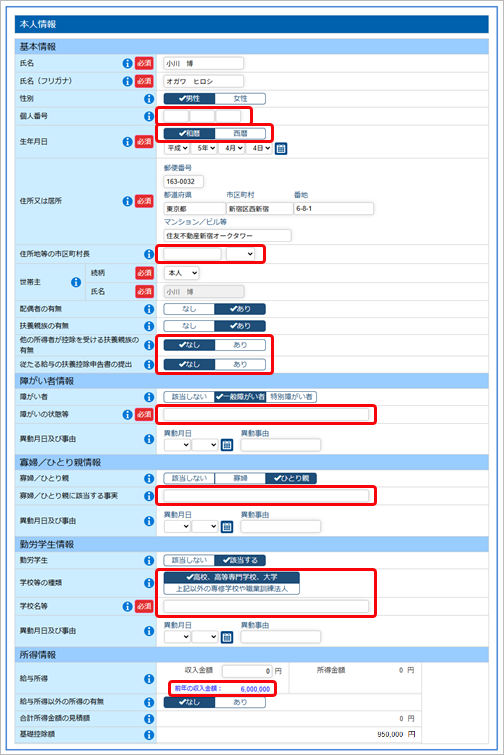Click the マンション／ビル等 field
This screenshot has width=504, height=755.
(x=227, y=236)
